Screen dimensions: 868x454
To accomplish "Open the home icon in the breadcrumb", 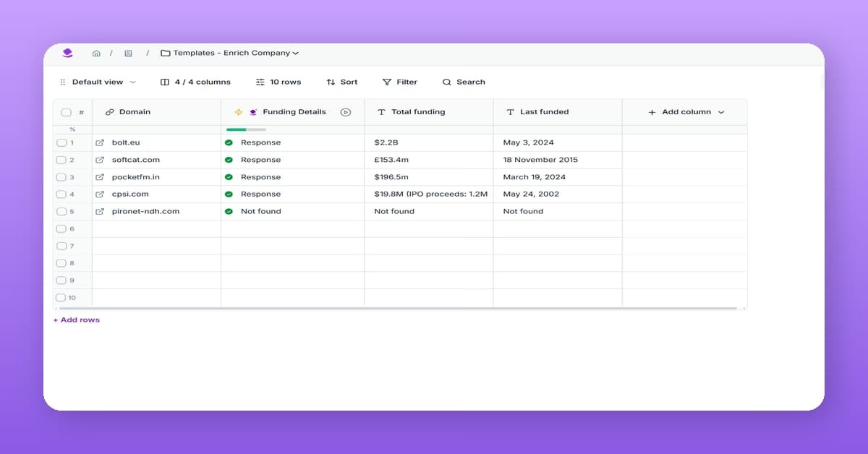I will [96, 53].
